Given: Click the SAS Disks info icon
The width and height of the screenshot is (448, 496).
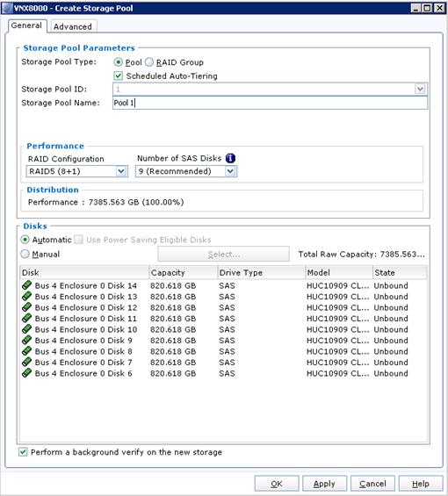Looking at the screenshot, I should pos(230,158).
